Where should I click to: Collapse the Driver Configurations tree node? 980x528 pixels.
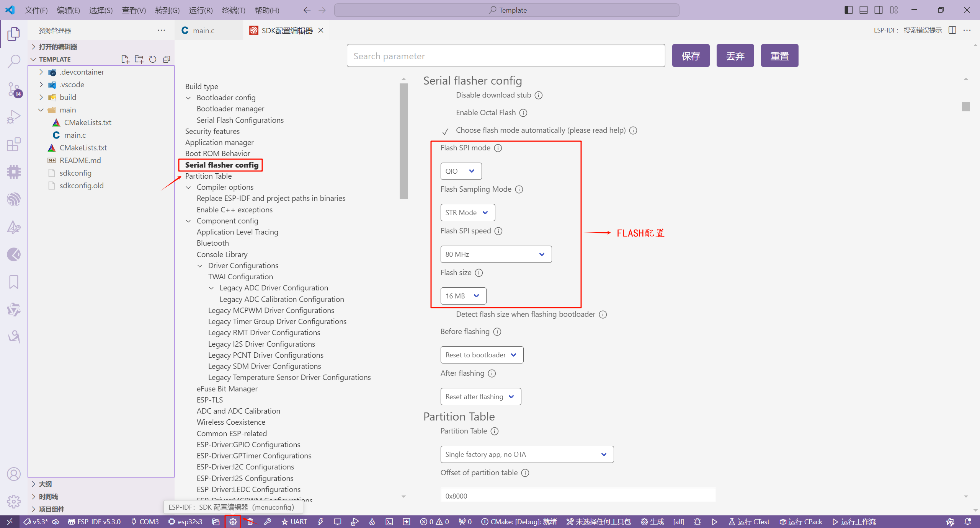point(200,266)
